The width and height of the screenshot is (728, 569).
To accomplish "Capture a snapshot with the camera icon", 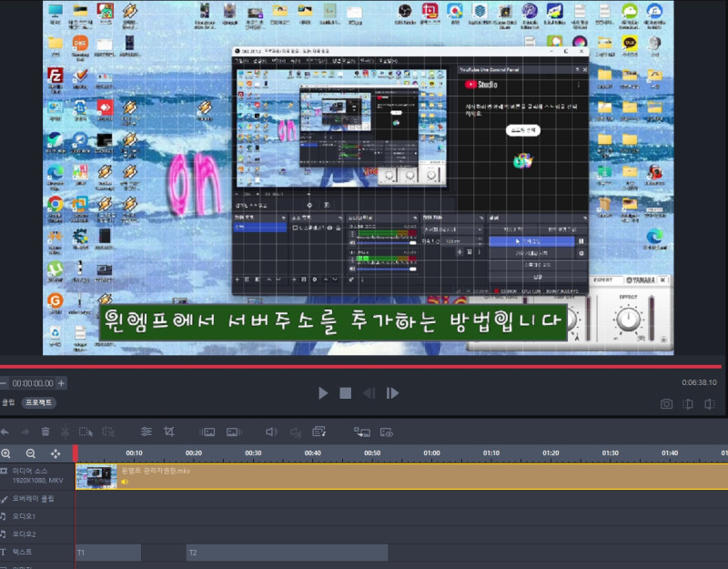I will click(x=666, y=403).
